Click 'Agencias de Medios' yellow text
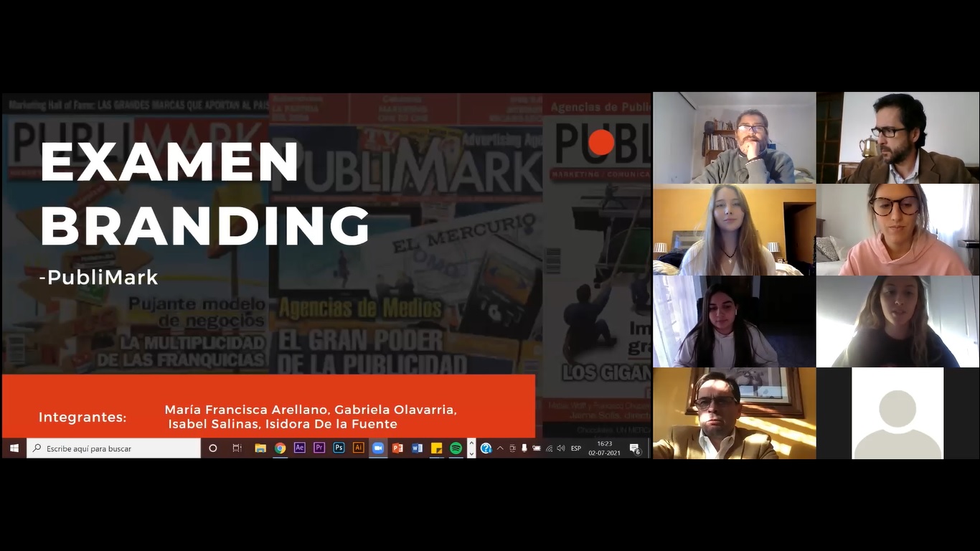The height and width of the screenshot is (551, 980). 361,309
